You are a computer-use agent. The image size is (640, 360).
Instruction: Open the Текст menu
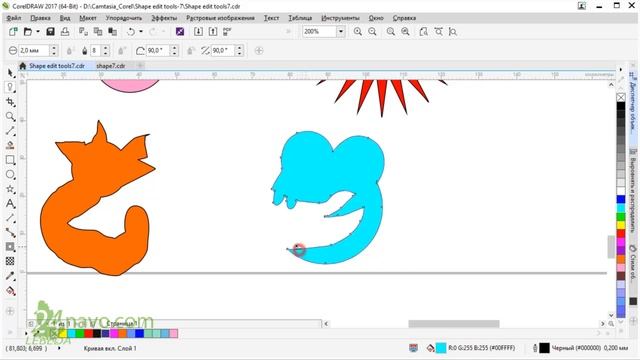pos(271,18)
